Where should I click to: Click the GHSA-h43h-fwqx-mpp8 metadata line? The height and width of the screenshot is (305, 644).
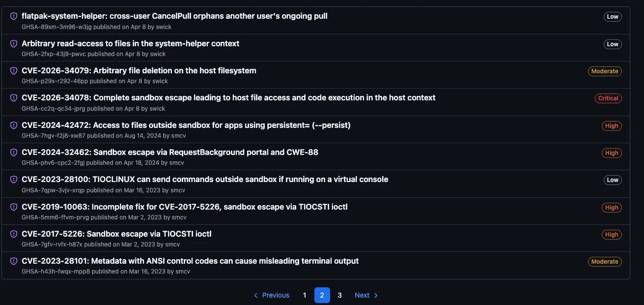click(106, 271)
